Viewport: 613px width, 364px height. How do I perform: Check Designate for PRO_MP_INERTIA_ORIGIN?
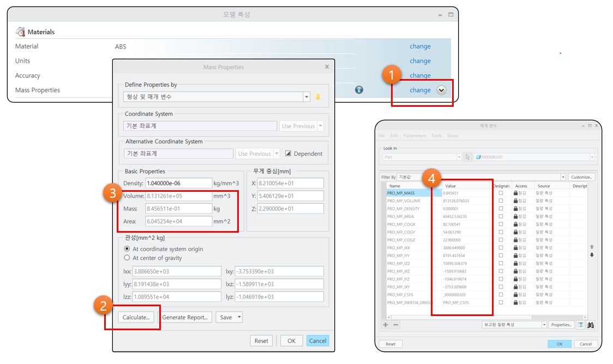pos(501,302)
